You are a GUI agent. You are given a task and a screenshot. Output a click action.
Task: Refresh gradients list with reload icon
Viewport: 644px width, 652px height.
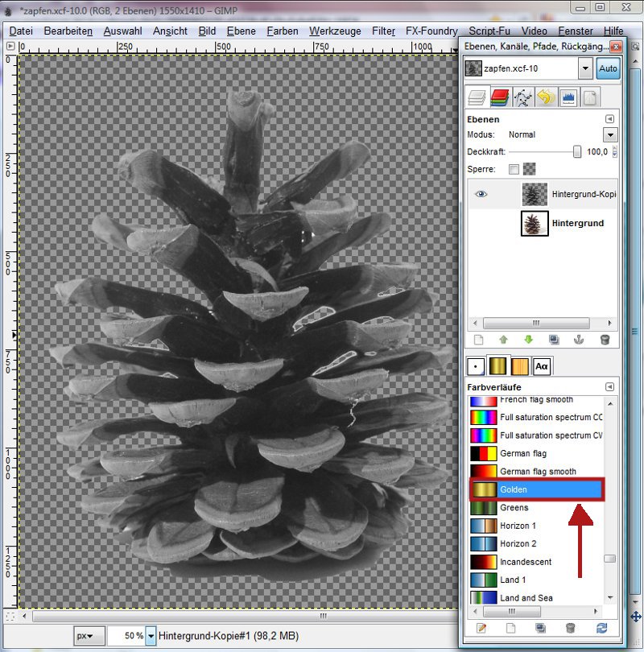click(x=601, y=628)
